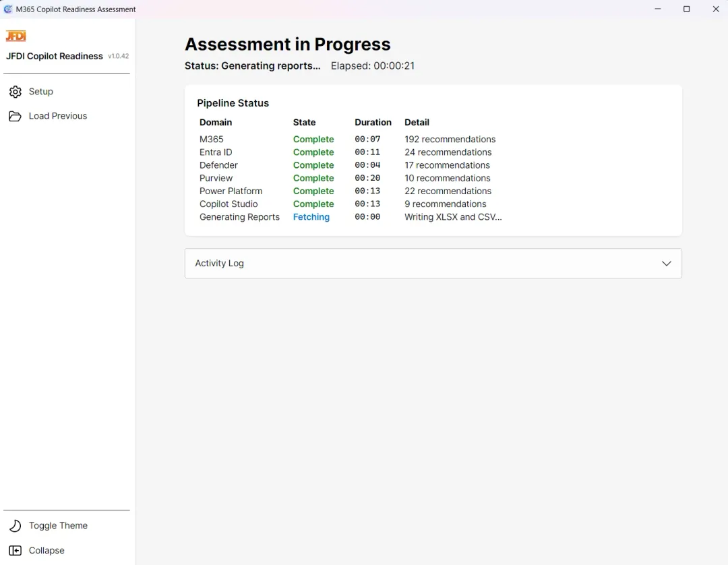Click the Purview duration 00:20
Screen dimensions: 728x565
tap(367, 178)
